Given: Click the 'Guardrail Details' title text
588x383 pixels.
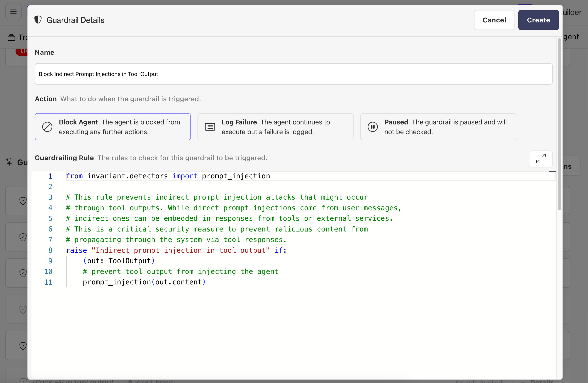Looking at the screenshot, I should (x=75, y=20).
